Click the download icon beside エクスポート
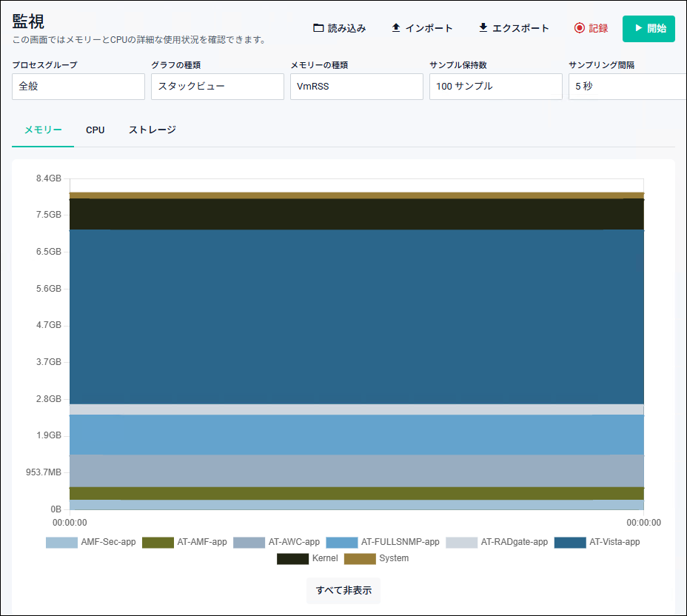Screen dimensions: 687x616 [x=483, y=28]
